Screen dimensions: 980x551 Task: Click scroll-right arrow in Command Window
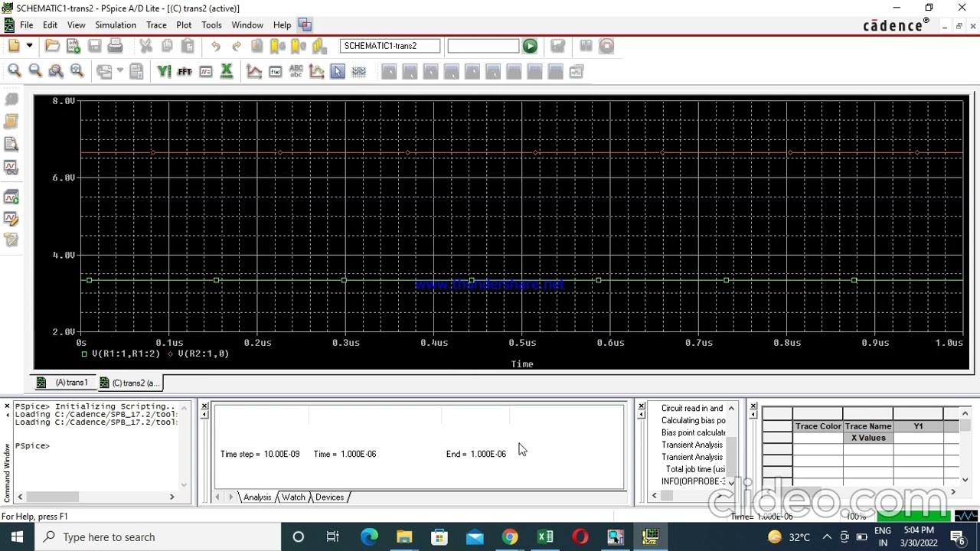pyautogui.click(x=171, y=497)
